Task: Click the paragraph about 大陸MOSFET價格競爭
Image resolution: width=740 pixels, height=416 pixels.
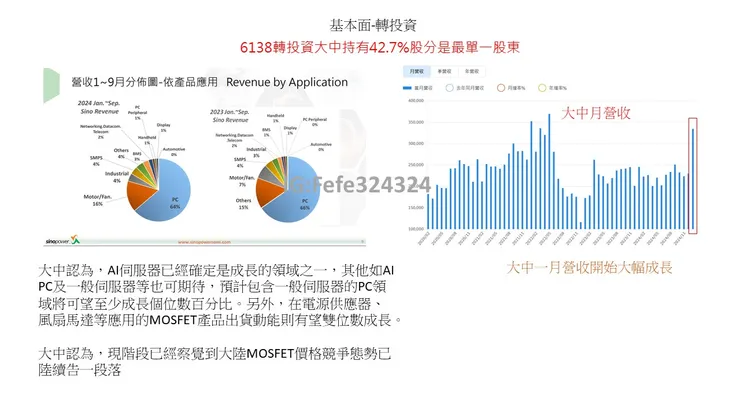Action: coord(215,361)
